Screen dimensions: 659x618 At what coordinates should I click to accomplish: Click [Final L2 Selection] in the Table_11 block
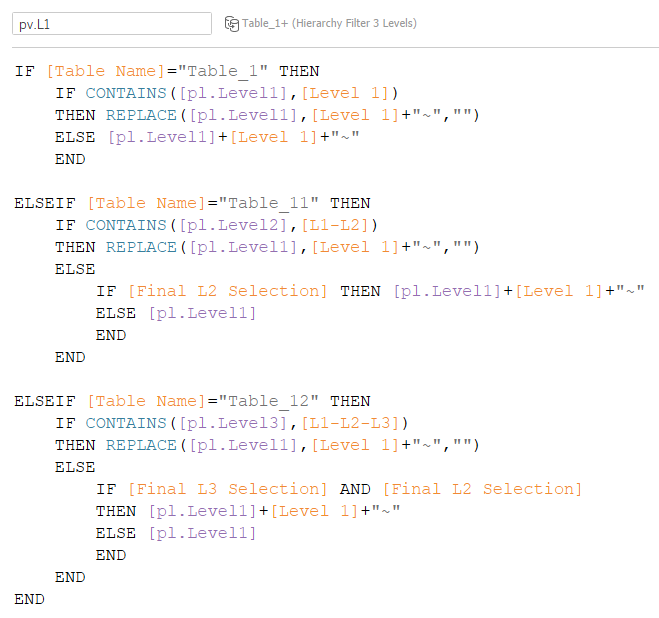pyautogui.click(x=226, y=291)
